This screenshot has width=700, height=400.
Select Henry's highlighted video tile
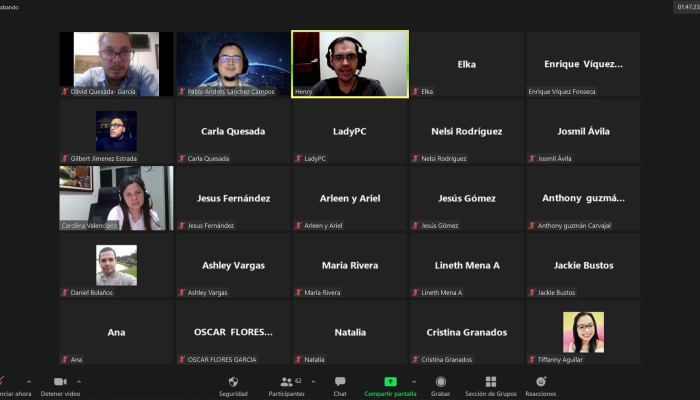click(350, 64)
